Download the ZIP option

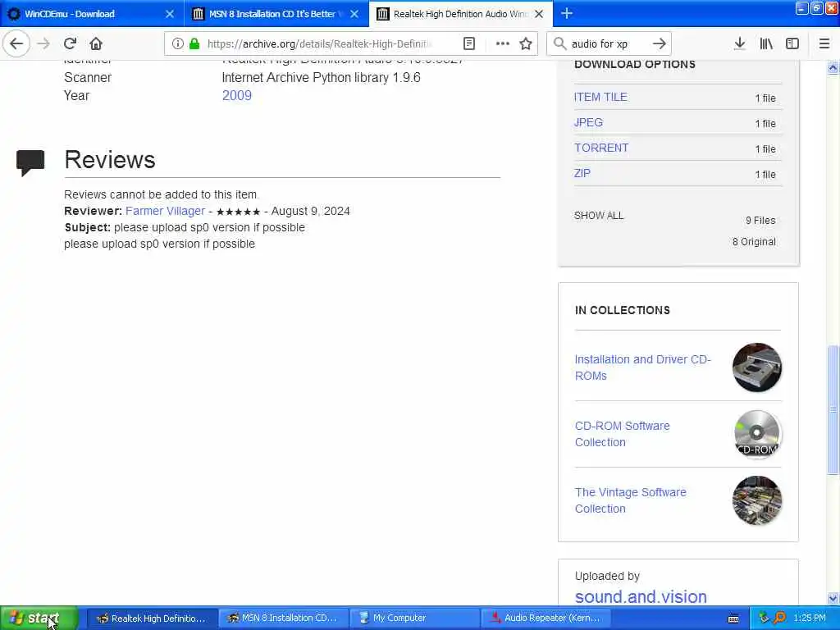[582, 173]
